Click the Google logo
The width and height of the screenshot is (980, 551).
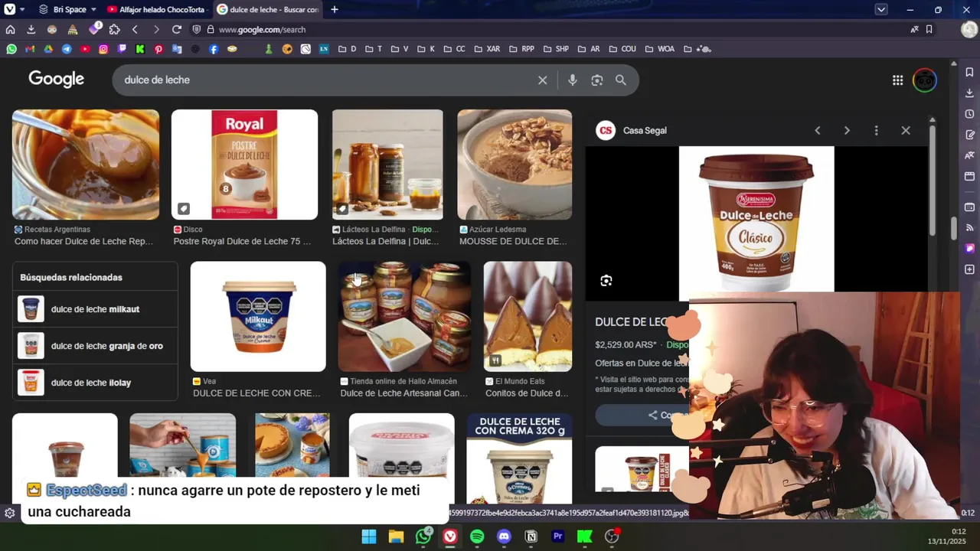point(56,80)
